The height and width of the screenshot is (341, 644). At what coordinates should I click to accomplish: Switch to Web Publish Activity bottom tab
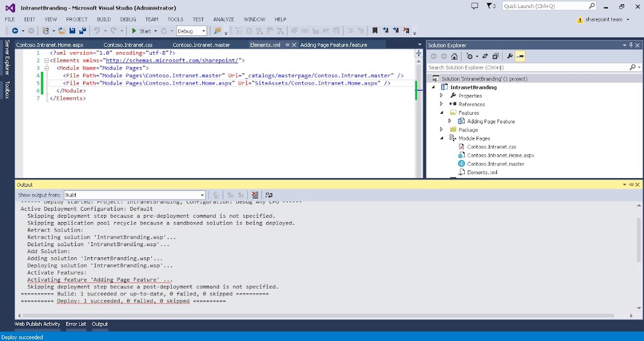[x=37, y=324]
